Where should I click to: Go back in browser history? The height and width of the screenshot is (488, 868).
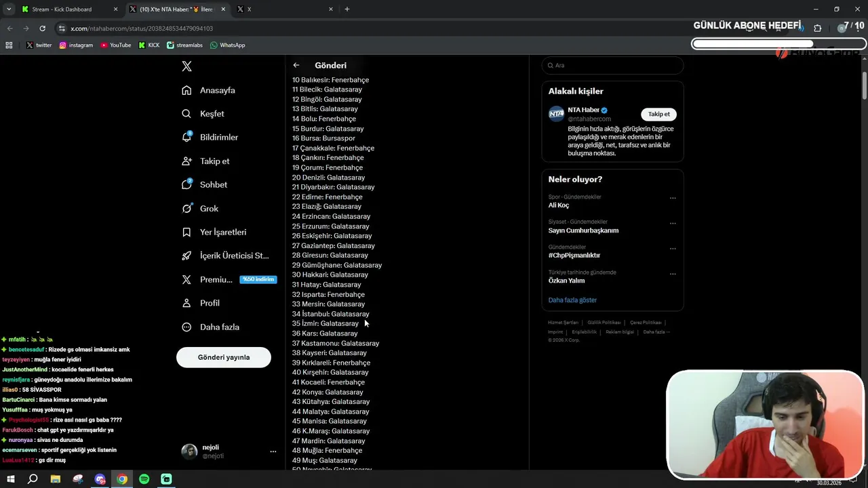9,28
